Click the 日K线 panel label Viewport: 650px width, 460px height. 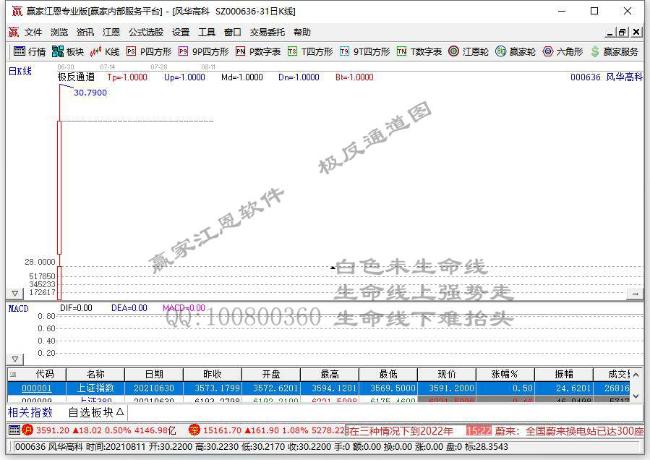pyautogui.click(x=20, y=71)
